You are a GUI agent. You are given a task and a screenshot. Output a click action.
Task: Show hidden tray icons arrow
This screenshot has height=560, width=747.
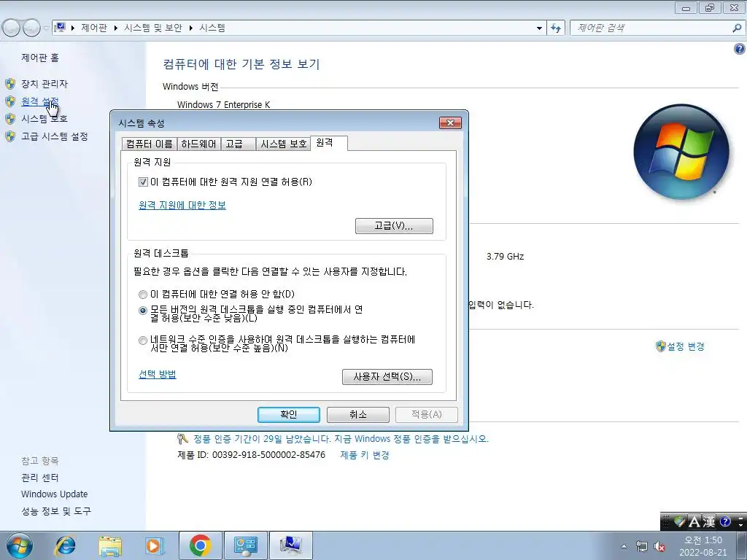(x=624, y=546)
